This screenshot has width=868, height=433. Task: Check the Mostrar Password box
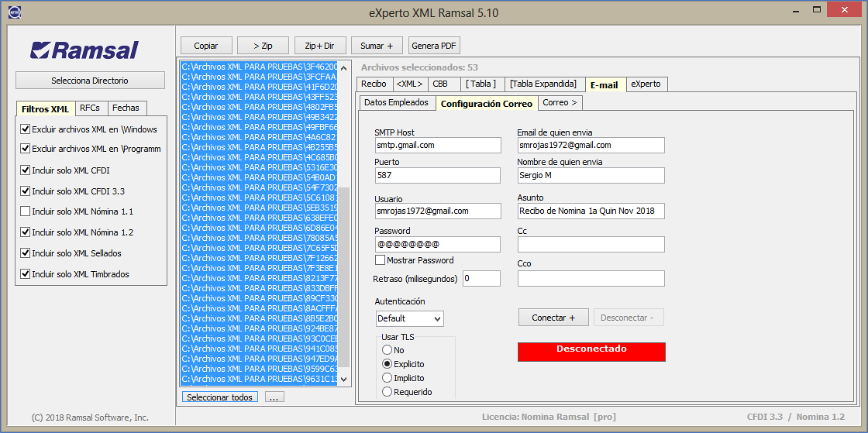pyautogui.click(x=380, y=260)
